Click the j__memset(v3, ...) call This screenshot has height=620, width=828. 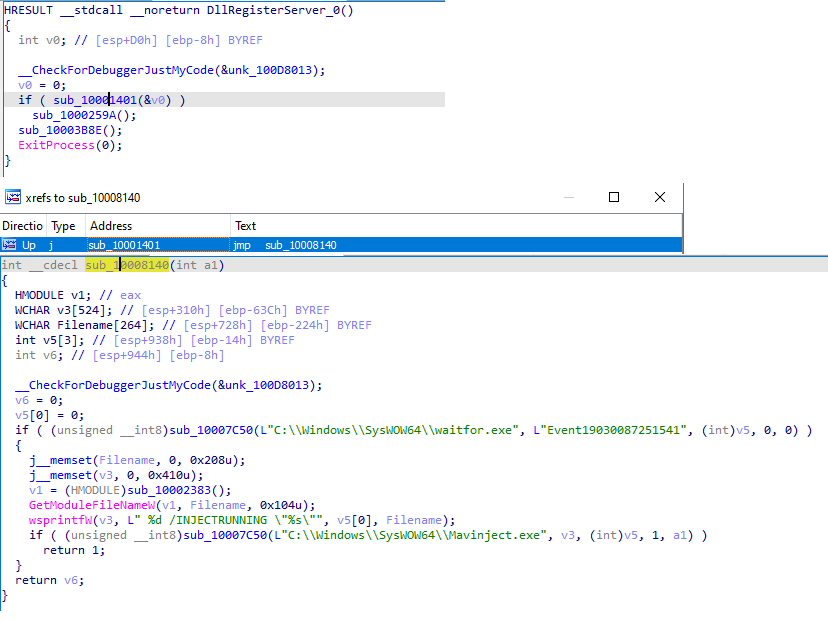(116, 475)
